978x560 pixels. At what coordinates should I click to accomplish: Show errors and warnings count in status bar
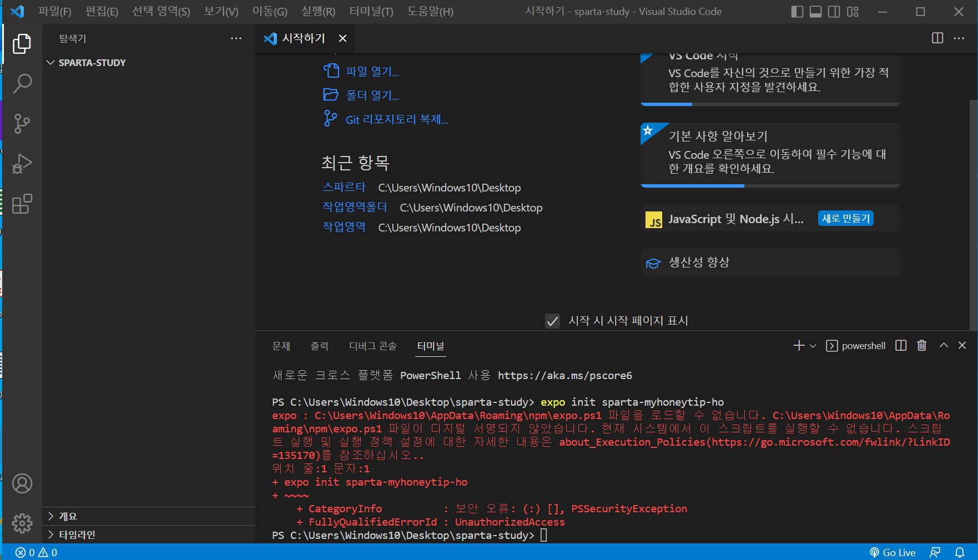pyautogui.click(x=36, y=552)
